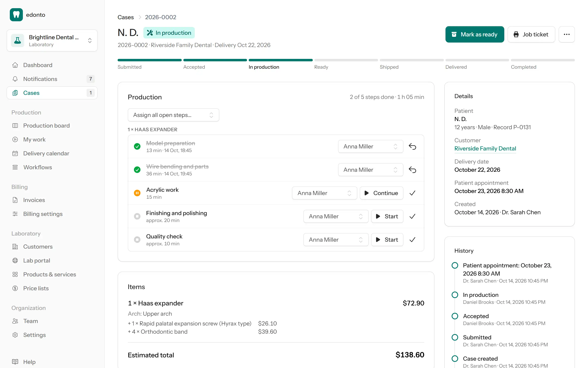Undo the Wire bending and parts step
The image size is (588, 368).
point(412,170)
